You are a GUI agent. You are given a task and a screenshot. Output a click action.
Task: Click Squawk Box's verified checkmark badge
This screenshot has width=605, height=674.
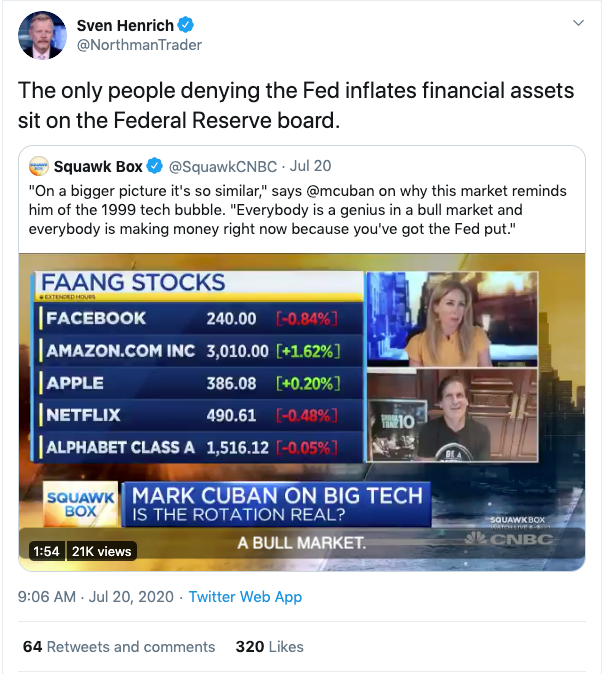(155, 166)
